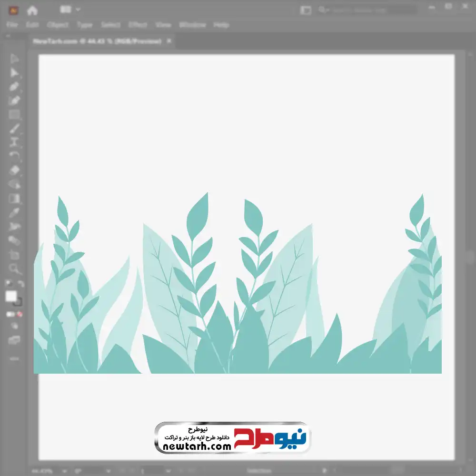Image resolution: width=476 pixels, height=476 pixels.
Task: Select the Eraser tool
Action: coord(14,170)
